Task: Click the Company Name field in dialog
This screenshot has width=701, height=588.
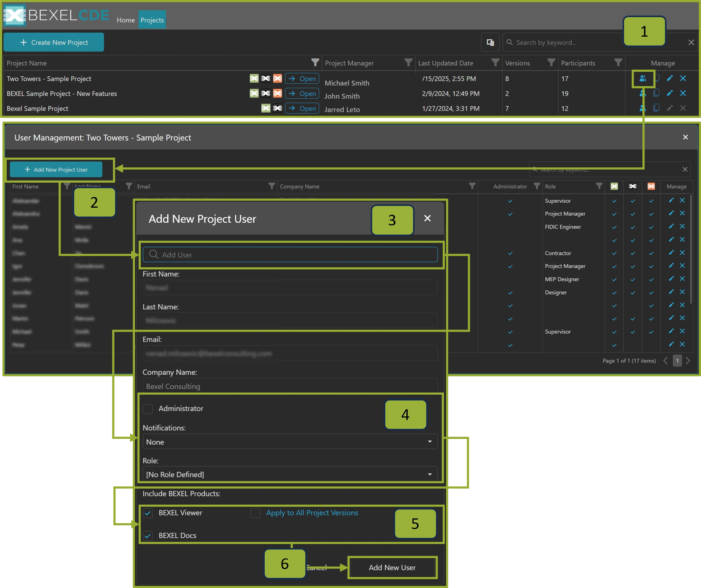Action: click(290, 386)
